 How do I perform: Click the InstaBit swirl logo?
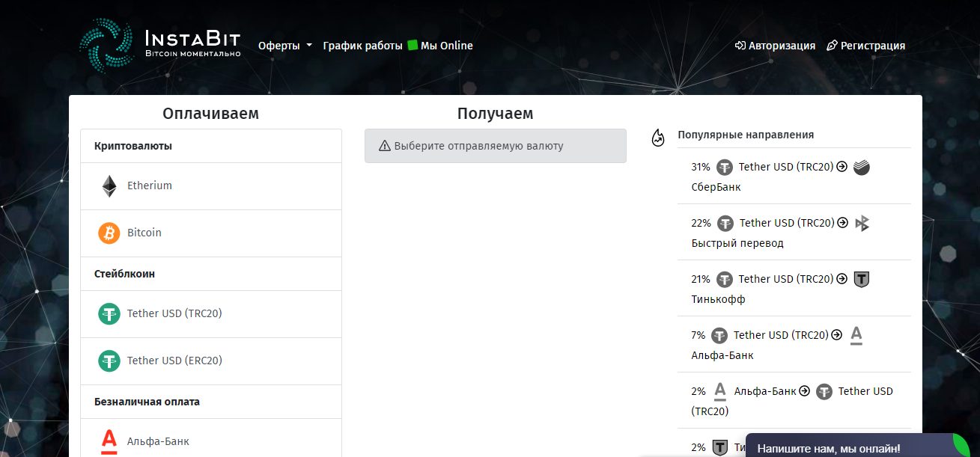(106, 45)
